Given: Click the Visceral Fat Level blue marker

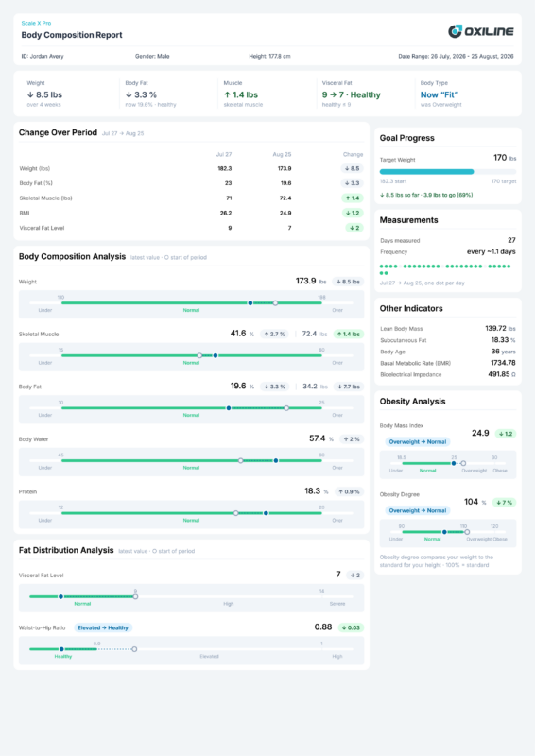Looking at the screenshot, I should 60,597.
